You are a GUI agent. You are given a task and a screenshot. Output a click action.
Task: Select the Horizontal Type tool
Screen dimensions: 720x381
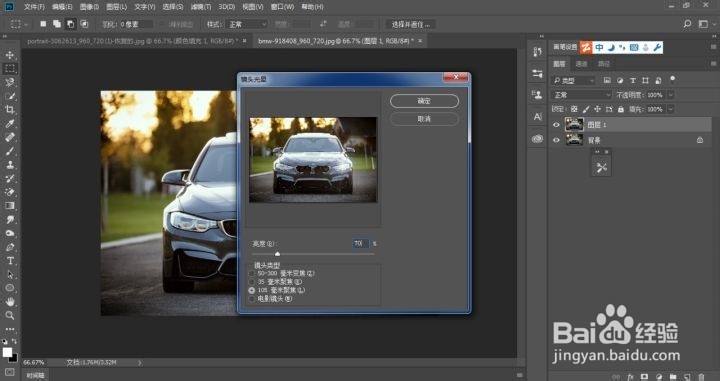pos(10,261)
